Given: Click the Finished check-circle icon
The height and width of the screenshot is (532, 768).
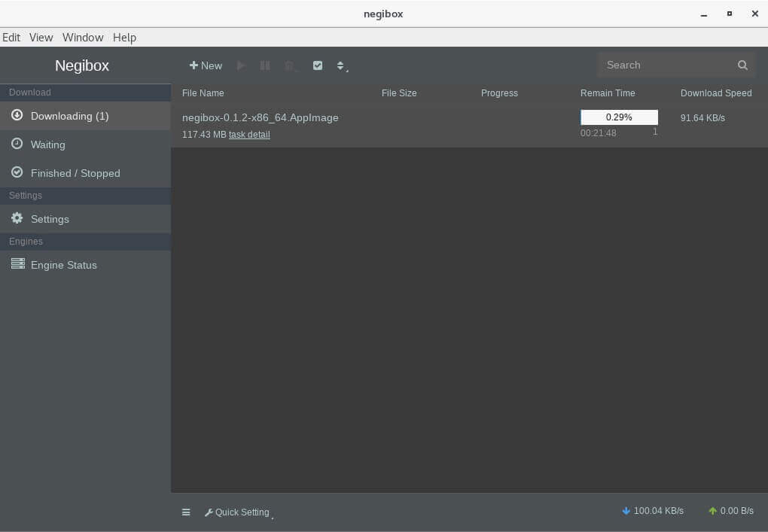Looking at the screenshot, I should point(17,172).
